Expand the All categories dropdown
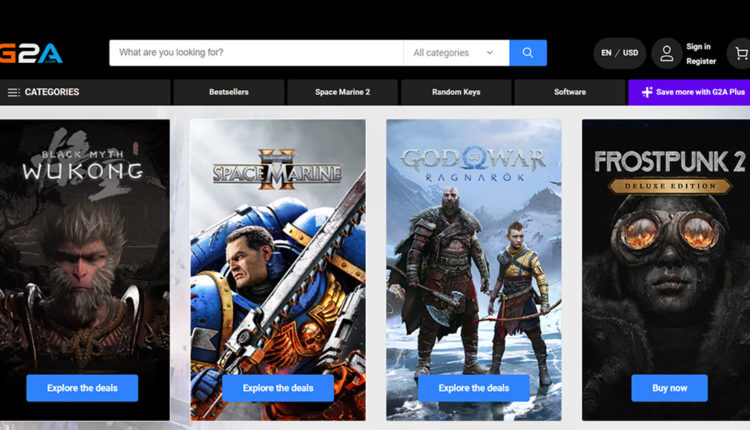 453,53
